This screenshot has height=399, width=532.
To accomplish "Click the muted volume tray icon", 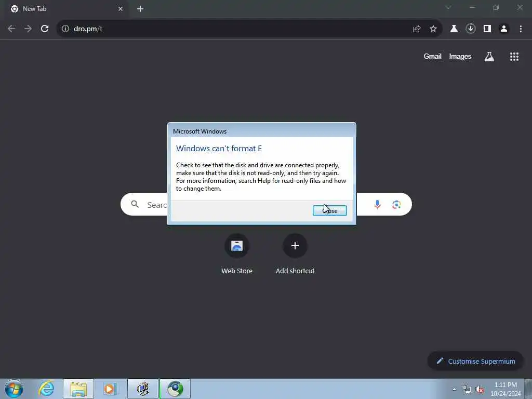I will click(480, 389).
